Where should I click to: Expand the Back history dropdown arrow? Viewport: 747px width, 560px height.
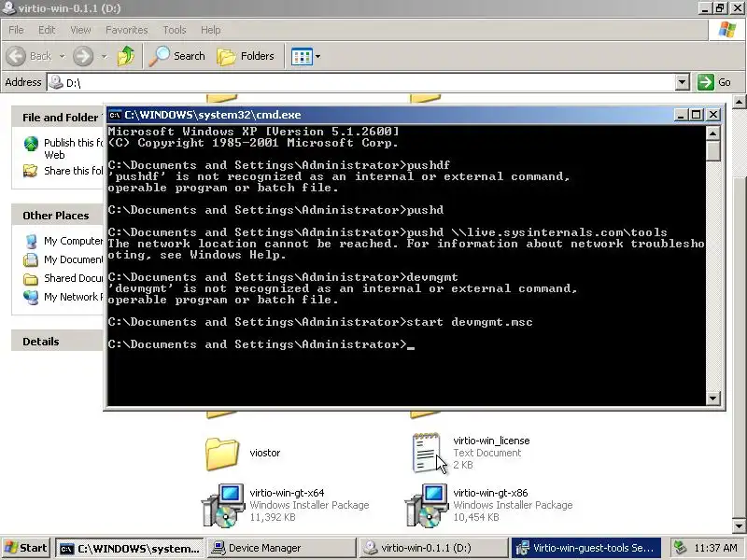pyautogui.click(x=63, y=56)
